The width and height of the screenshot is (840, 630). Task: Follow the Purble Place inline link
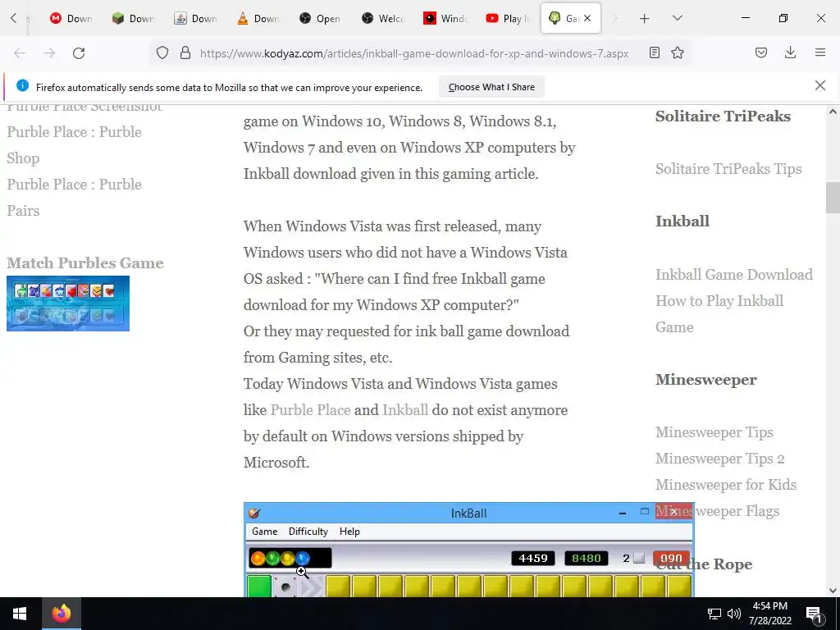pyautogui.click(x=310, y=410)
